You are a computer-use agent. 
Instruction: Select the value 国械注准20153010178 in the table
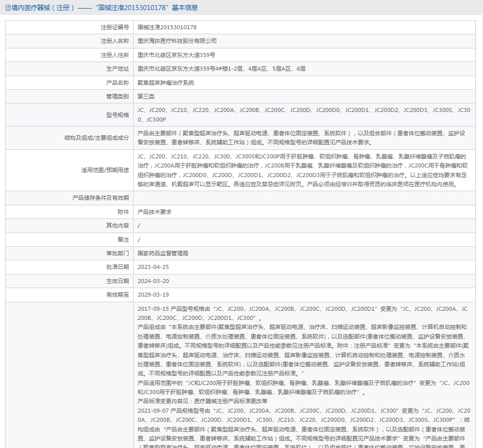pos(167,27)
